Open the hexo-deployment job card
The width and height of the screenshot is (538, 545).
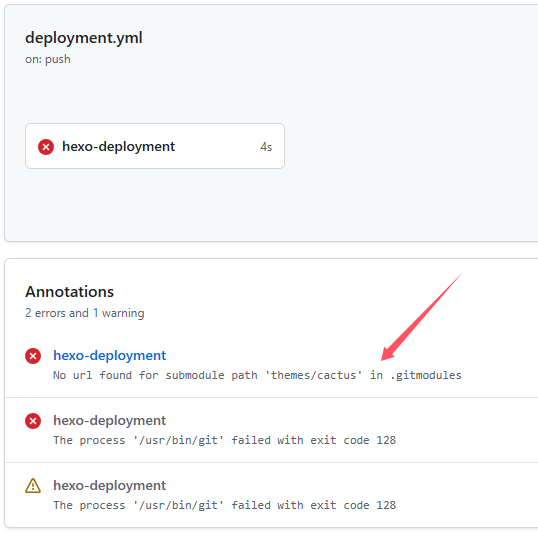click(x=155, y=146)
